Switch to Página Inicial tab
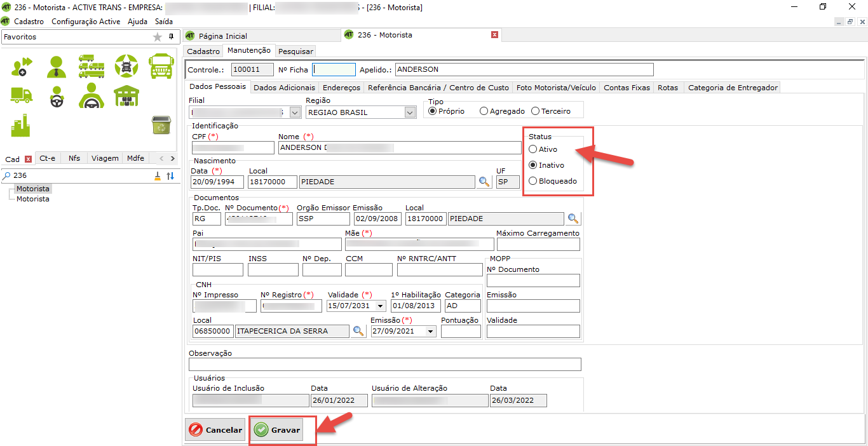 [x=223, y=36]
